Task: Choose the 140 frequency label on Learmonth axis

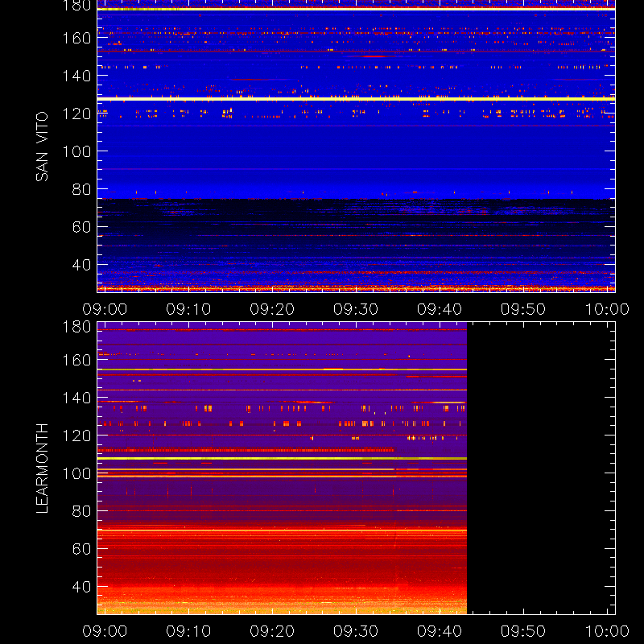Action: [x=76, y=398]
